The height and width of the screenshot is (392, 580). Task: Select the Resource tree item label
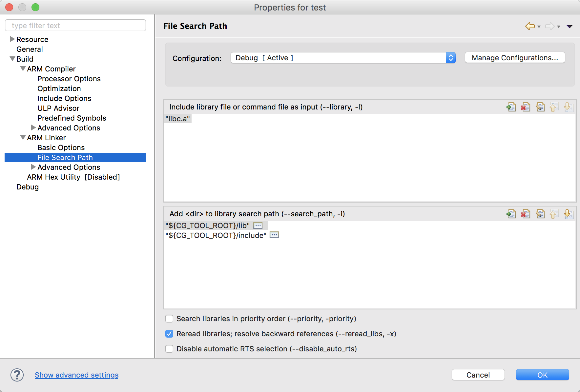click(32, 39)
